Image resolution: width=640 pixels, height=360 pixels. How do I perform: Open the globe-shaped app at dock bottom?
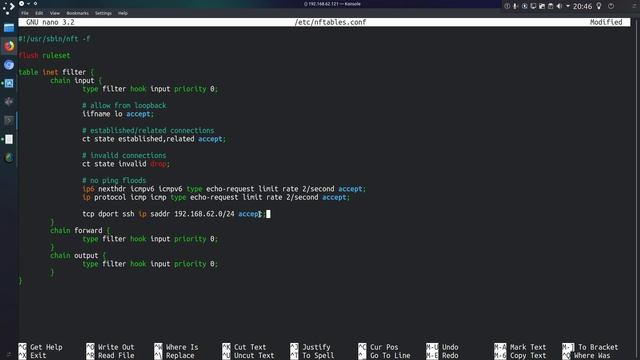tap(9, 158)
